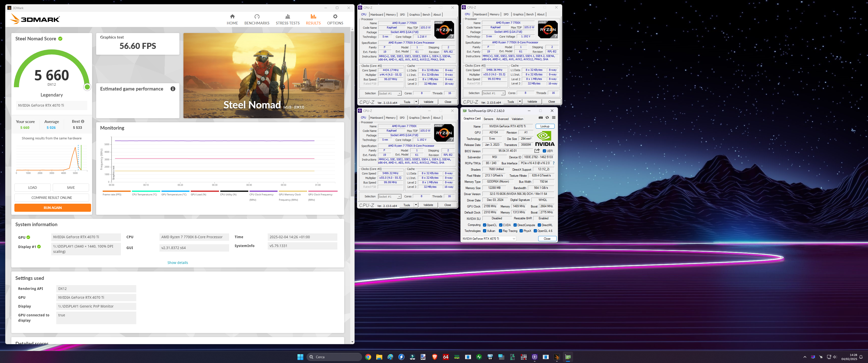Open Tools dropdown arrow in CPU-Z showing 5499.32 MHz
The height and width of the screenshot is (363, 868).
click(x=416, y=205)
